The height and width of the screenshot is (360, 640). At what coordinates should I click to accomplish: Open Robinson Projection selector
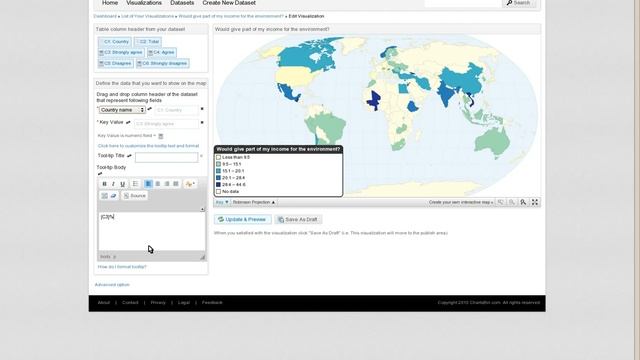254,202
